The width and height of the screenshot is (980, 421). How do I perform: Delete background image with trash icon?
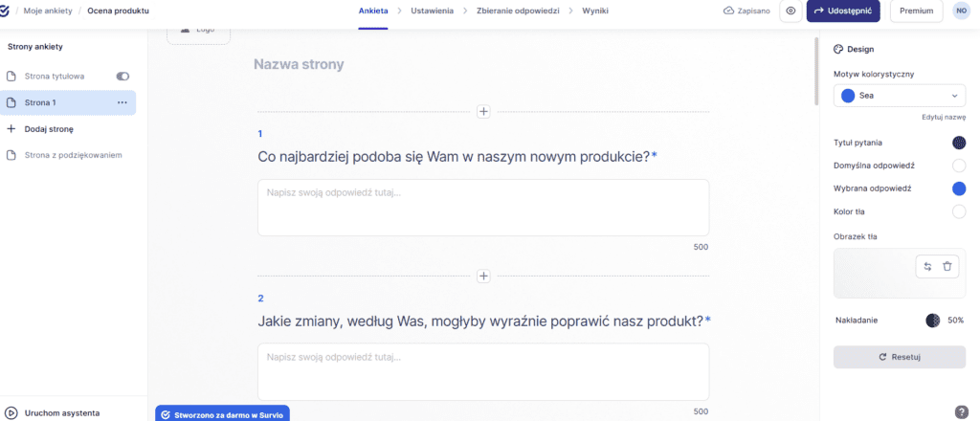[x=947, y=267]
